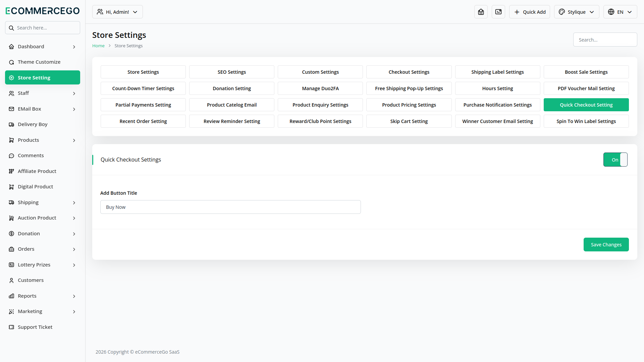
Task: Expand the Marketing submenu chevron
Action: [74, 311]
